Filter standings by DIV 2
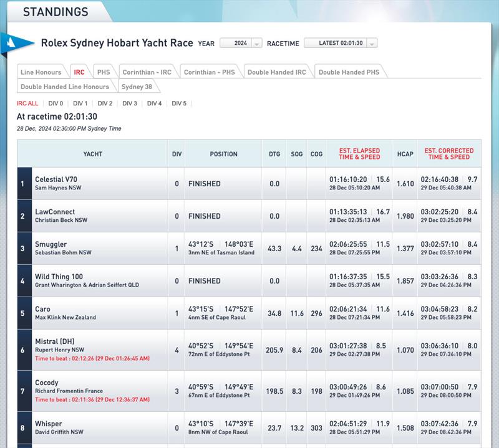 pos(105,103)
